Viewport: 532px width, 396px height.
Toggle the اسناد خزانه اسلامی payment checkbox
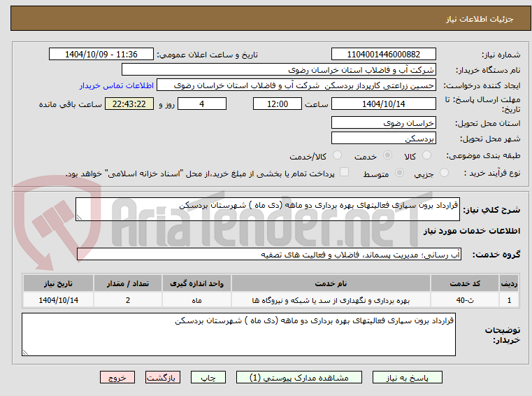point(344,172)
